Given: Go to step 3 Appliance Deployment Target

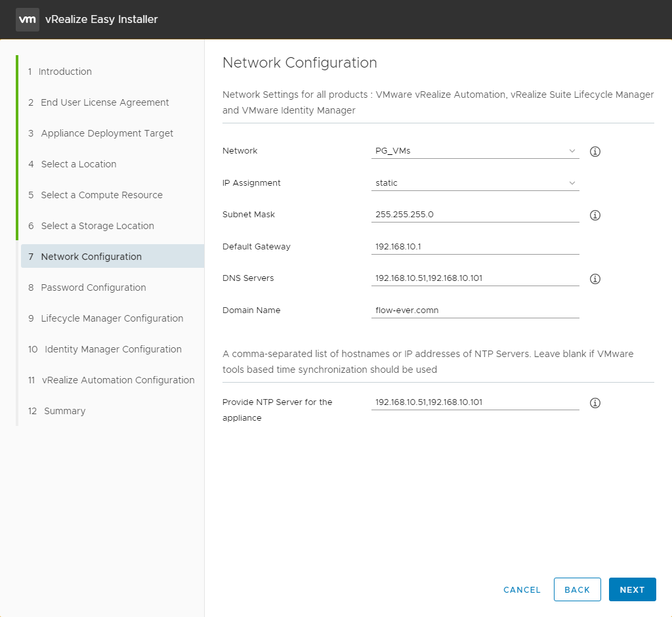Looking at the screenshot, I should pos(100,133).
